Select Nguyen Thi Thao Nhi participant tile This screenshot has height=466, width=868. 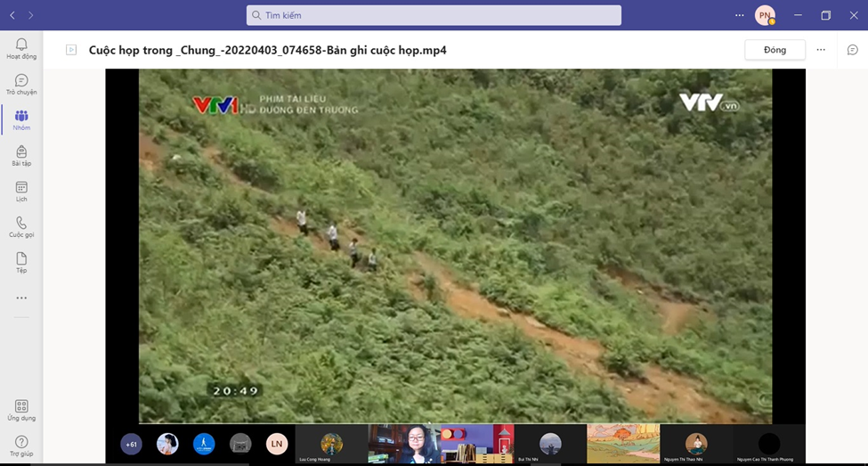[x=696, y=444]
